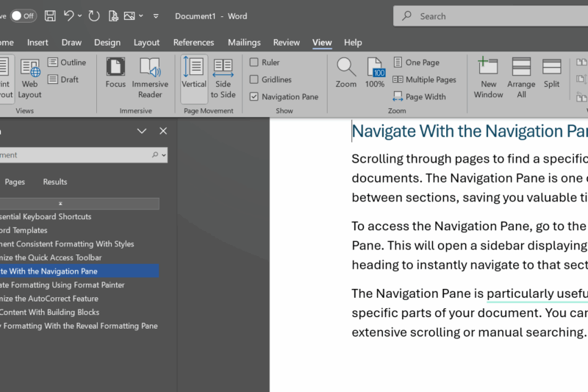Image resolution: width=588 pixels, height=392 pixels.
Task: Switch to Results tab in Navigation pane
Action: 55,182
